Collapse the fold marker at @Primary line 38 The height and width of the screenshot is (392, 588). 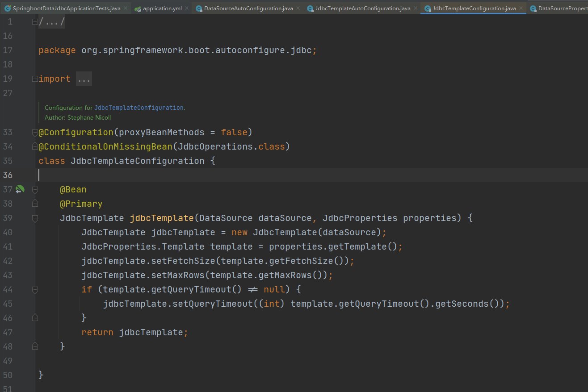[x=35, y=204]
